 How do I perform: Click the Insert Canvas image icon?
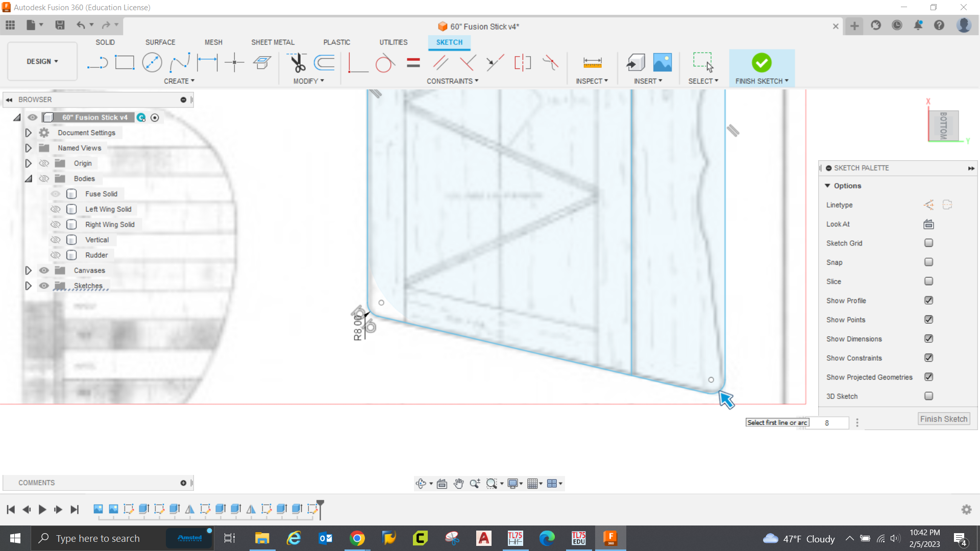662,63
